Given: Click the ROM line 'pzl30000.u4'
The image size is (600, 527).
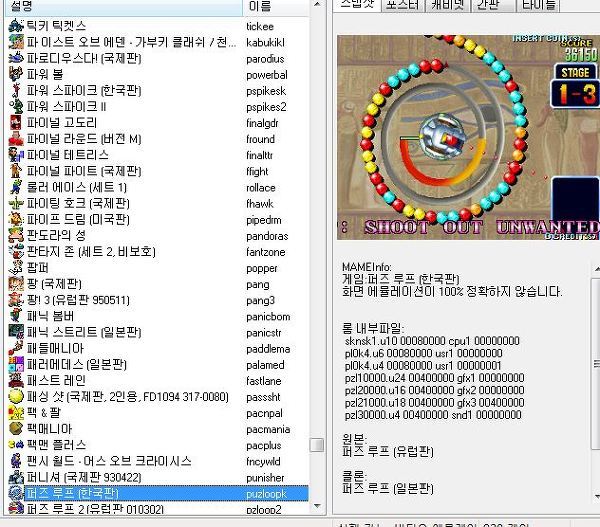Looking at the screenshot, I should 433,415.
